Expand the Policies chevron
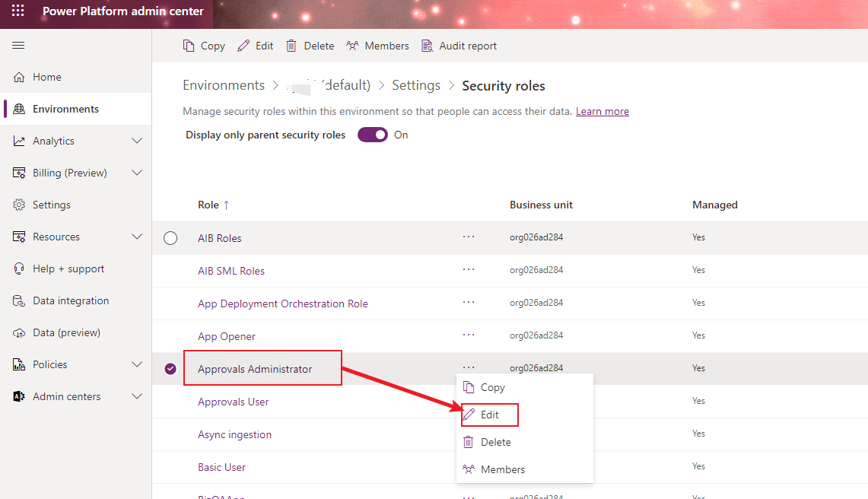868x499 pixels. [137, 364]
